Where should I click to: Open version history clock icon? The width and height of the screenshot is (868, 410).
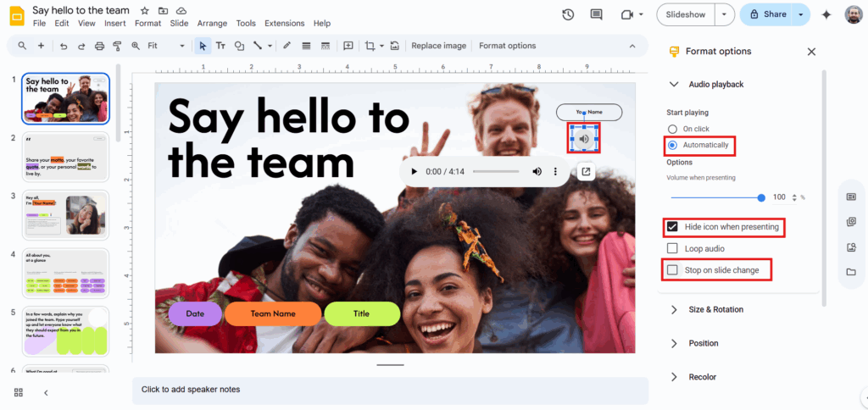[568, 14]
